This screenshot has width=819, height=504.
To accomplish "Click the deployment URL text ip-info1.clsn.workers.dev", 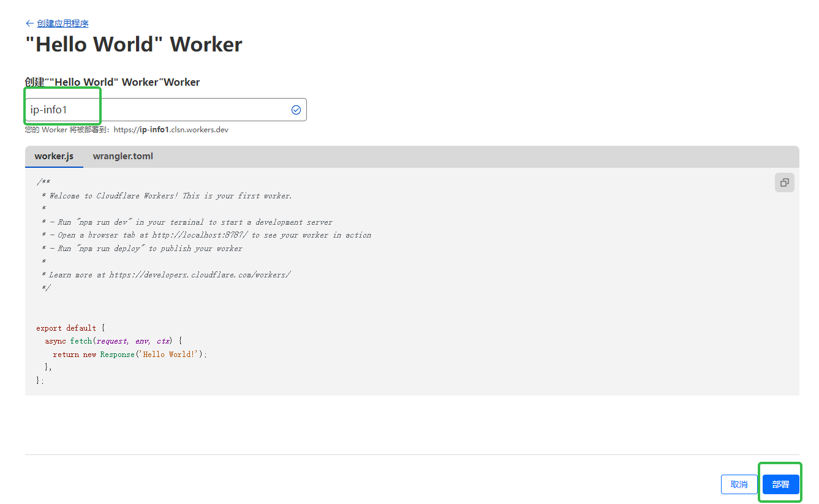I will 171,130.
